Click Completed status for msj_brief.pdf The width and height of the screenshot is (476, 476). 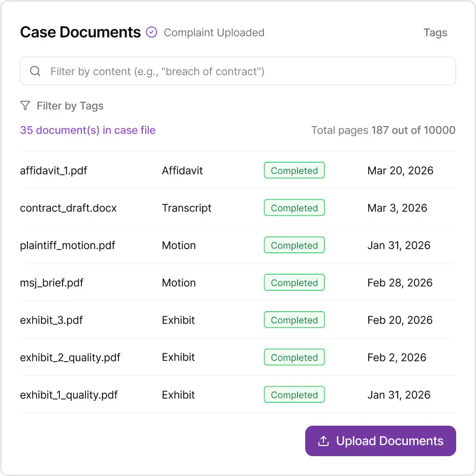[x=294, y=283]
